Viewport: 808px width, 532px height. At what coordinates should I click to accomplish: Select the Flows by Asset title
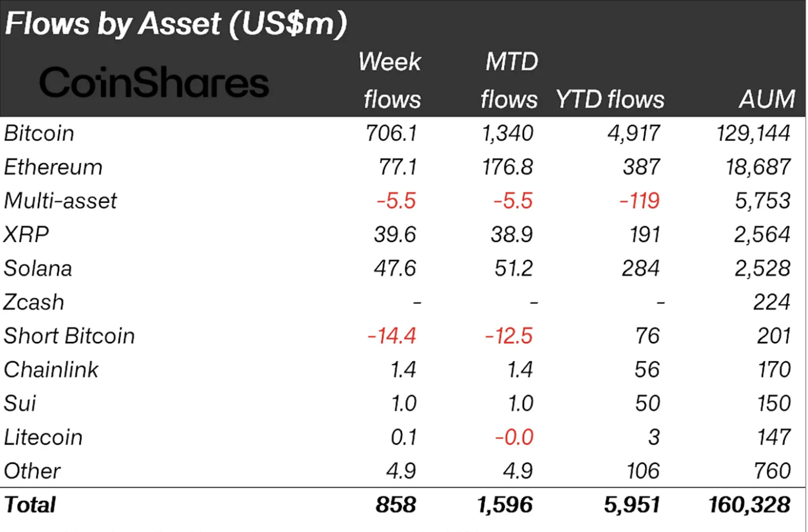(175, 25)
